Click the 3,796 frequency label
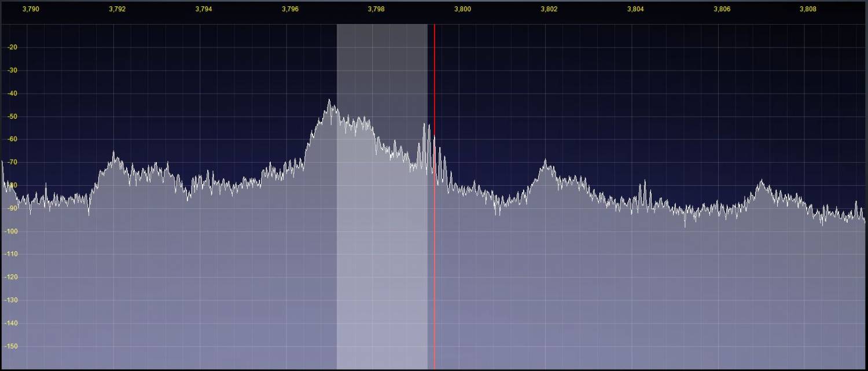Image resolution: width=868 pixels, height=371 pixels. pyautogui.click(x=290, y=9)
